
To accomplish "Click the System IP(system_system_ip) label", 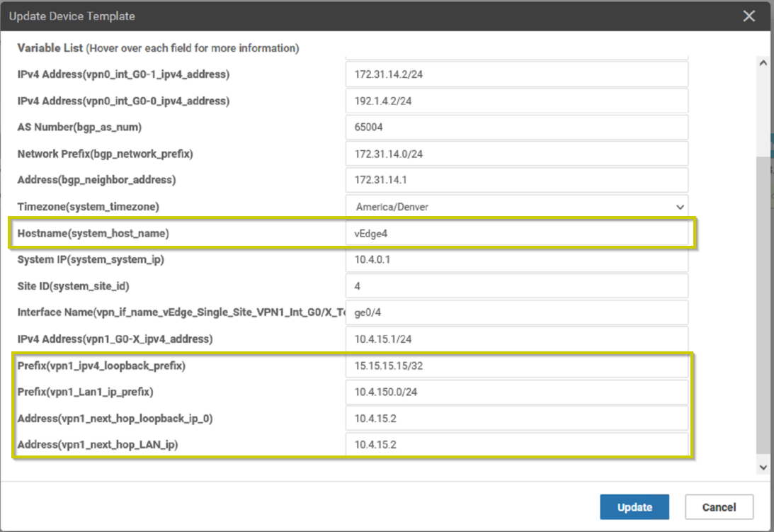I will (x=91, y=259).
